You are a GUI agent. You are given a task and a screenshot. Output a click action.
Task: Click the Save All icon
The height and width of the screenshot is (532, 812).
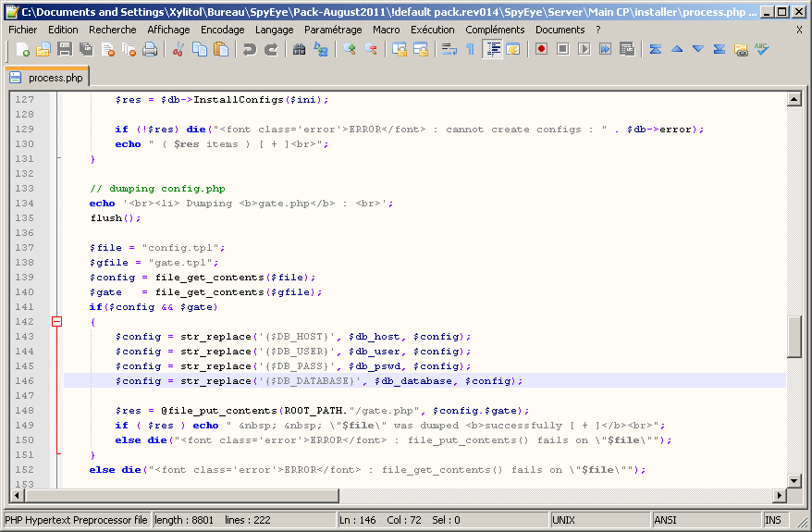[x=86, y=50]
